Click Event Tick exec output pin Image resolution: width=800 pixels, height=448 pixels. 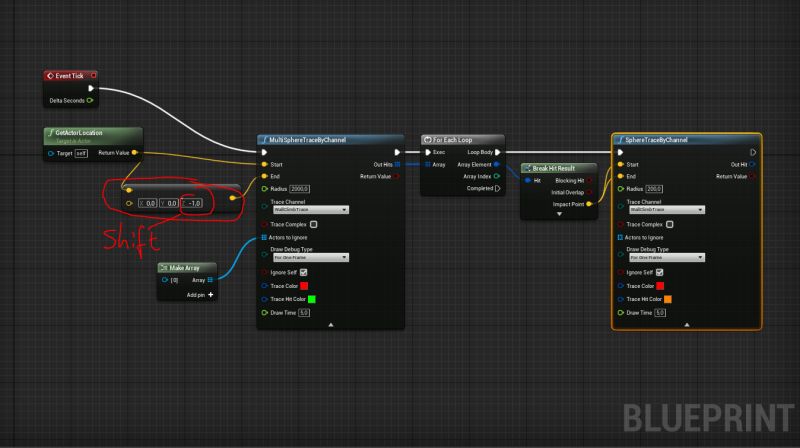[91, 88]
